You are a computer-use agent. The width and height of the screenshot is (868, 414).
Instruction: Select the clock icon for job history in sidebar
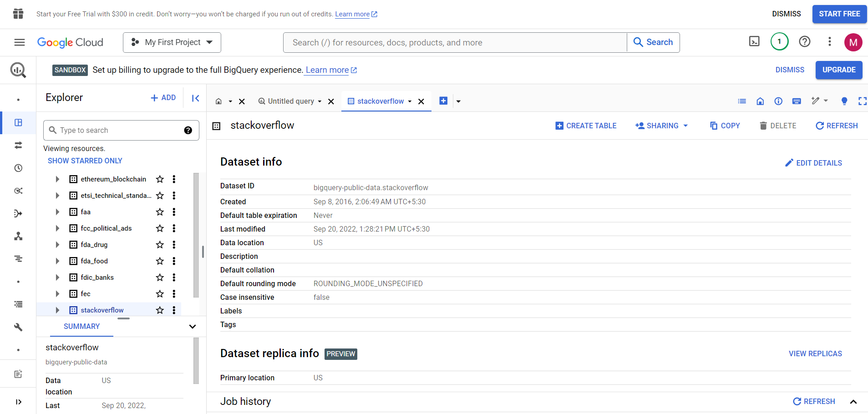tap(18, 168)
